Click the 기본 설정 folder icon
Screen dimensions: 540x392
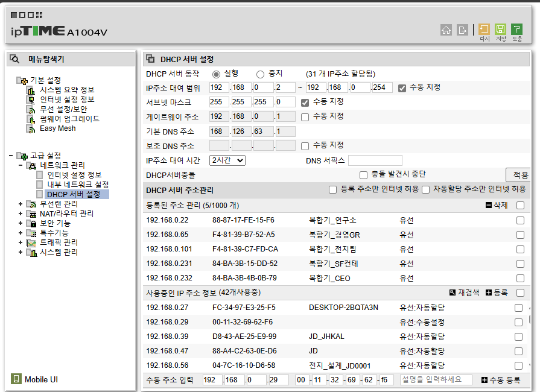(22, 81)
